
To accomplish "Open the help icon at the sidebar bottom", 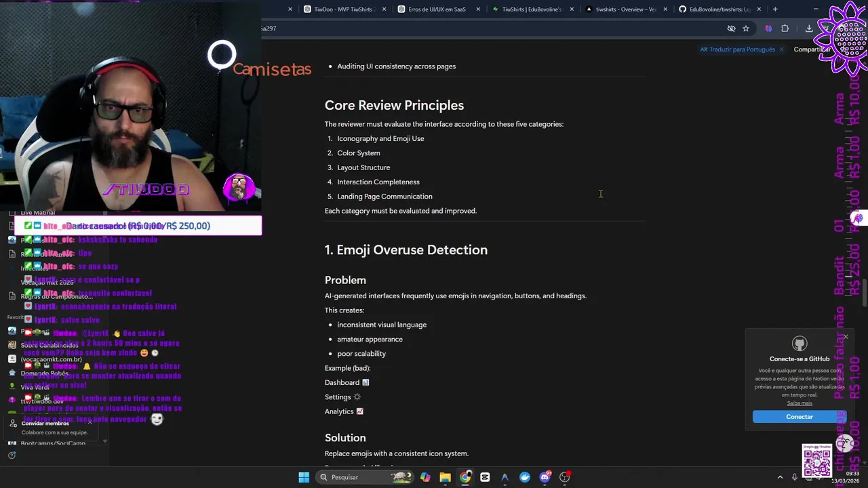I will [x=12, y=455].
